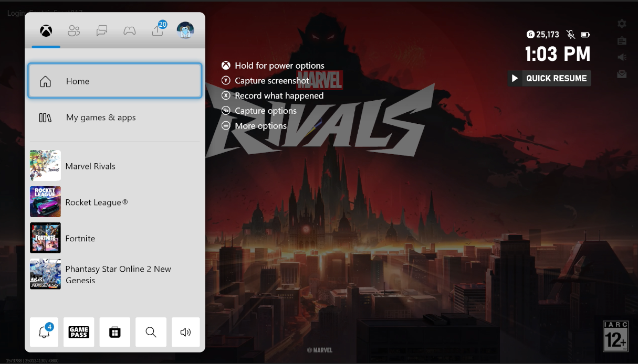
Task: Open the Parties & chats controller icon
Action: (x=129, y=30)
